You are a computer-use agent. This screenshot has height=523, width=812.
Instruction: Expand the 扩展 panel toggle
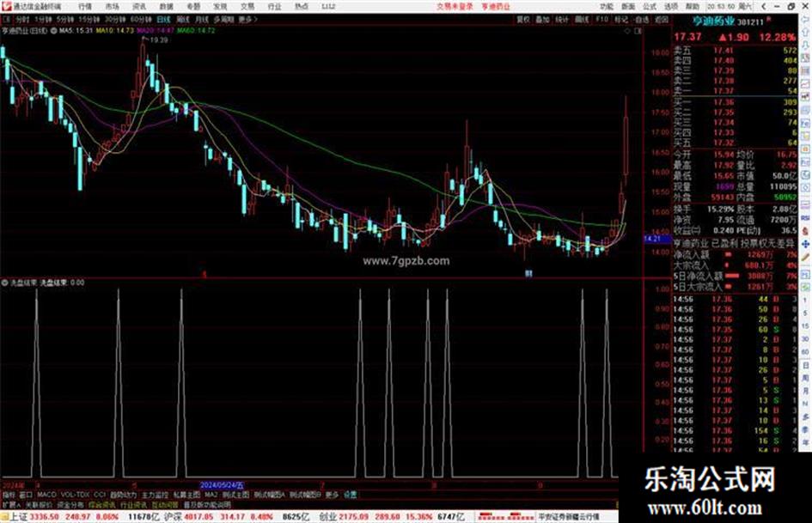10,504
